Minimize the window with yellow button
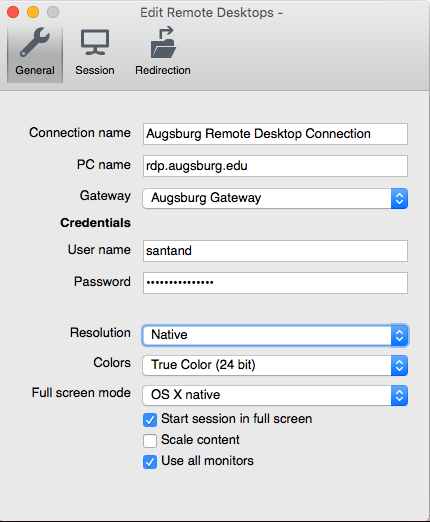 [x=33, y=12]
